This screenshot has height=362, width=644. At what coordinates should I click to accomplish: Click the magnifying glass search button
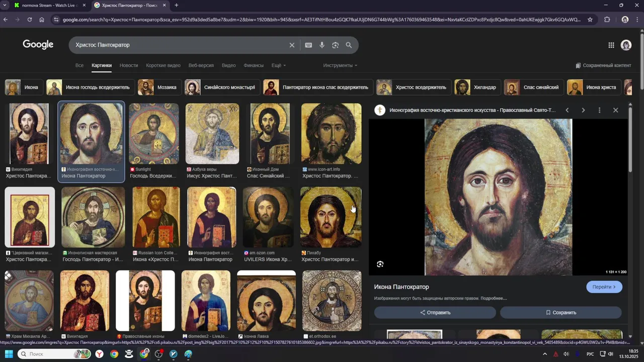349,45
